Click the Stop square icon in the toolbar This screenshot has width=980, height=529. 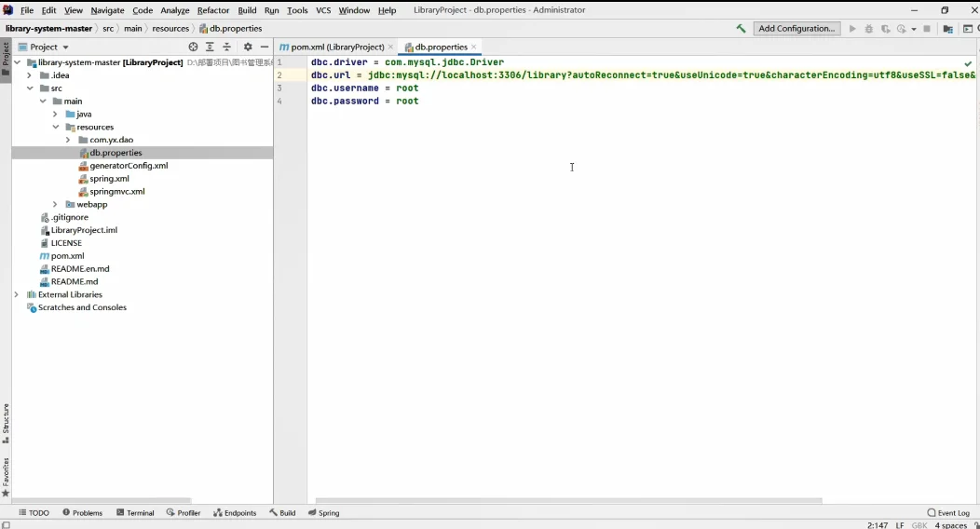tap(927, 29)
